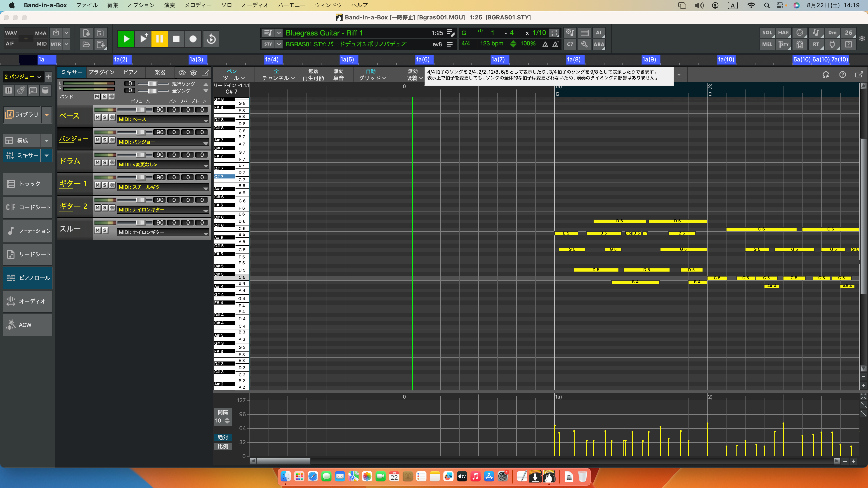Open the トラック view button
The image size is (868, 488).
pos(28,184)
